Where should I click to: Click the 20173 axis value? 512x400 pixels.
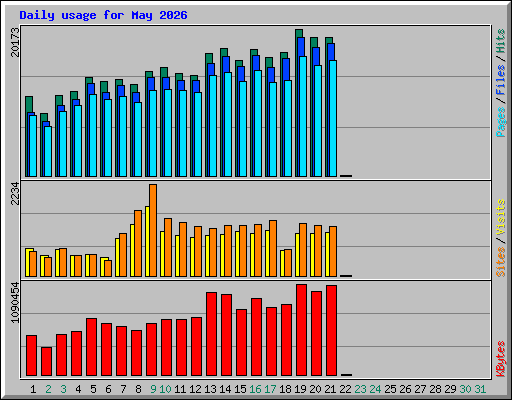[x=15, y=42]
